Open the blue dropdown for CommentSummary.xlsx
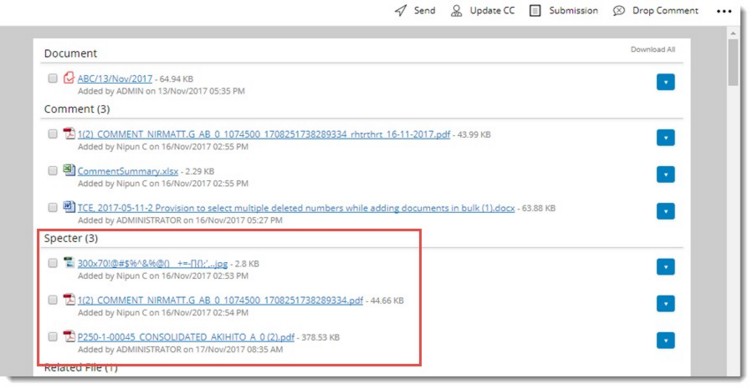The height and width of the screenshot is (389, 753). [666, 174]
